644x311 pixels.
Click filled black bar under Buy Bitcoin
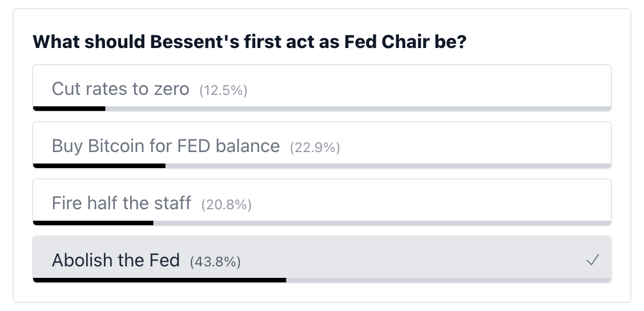pyautogui.click(x=99, y=165)
